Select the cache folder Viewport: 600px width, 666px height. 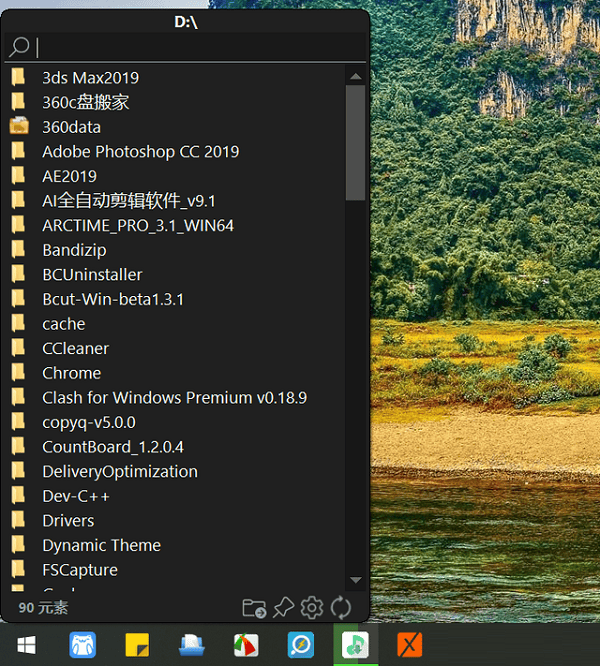point(176,324)
